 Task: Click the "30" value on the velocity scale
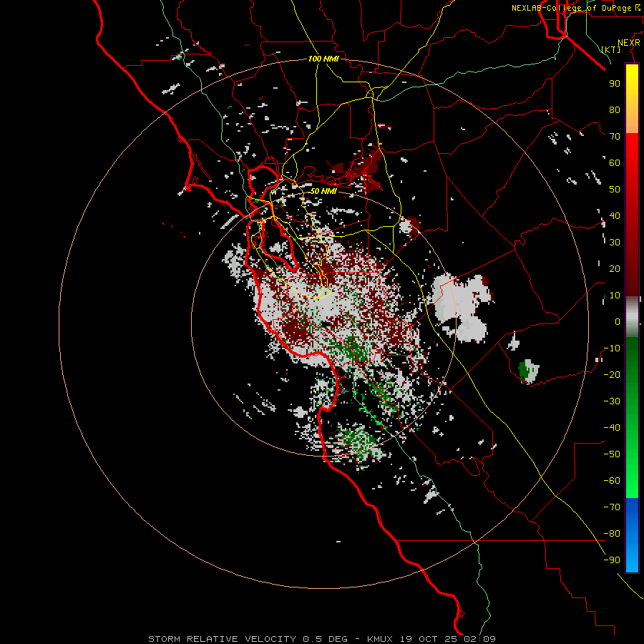click(615, 243)
